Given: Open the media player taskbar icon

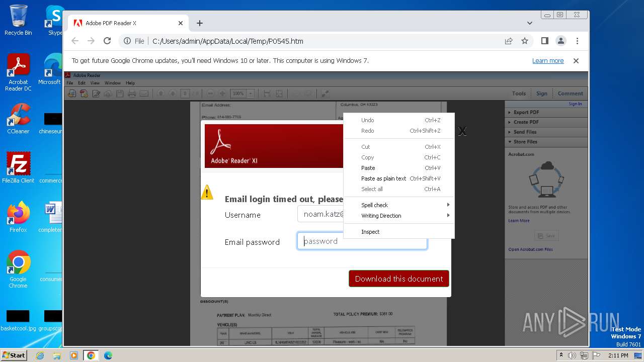Looking at the screenshot, I should pyautogui.click(x=74, y=355).
